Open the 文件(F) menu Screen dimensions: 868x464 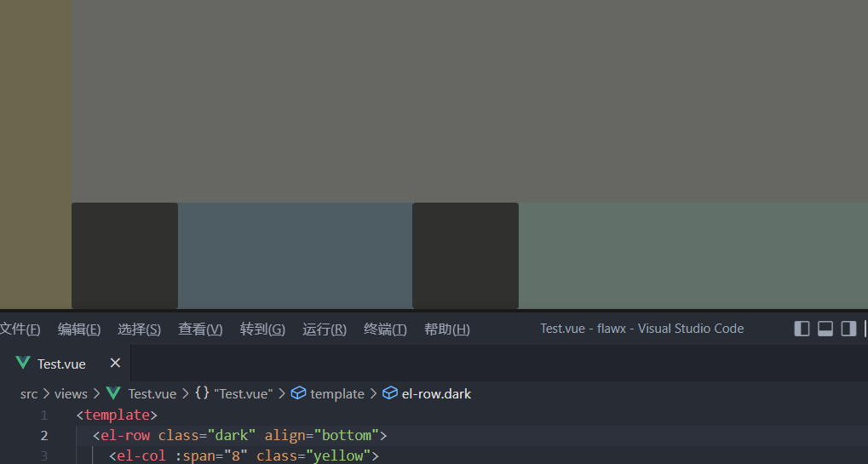[20, 329]
